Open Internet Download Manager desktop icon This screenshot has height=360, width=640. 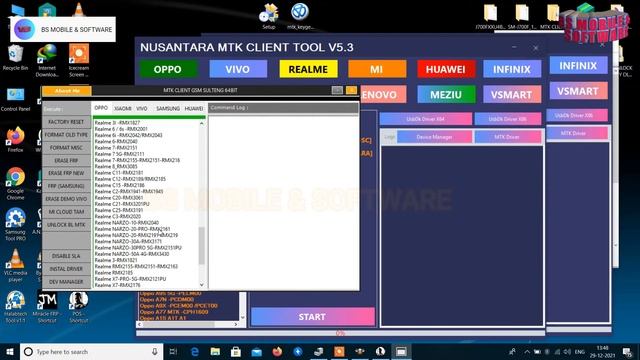click(x=47, y=60)
